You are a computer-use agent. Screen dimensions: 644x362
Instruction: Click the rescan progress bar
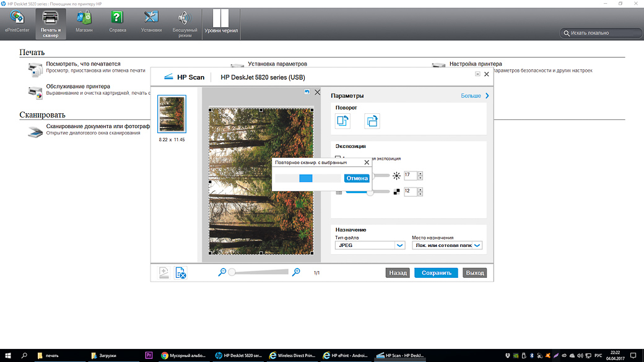[308, 178]
